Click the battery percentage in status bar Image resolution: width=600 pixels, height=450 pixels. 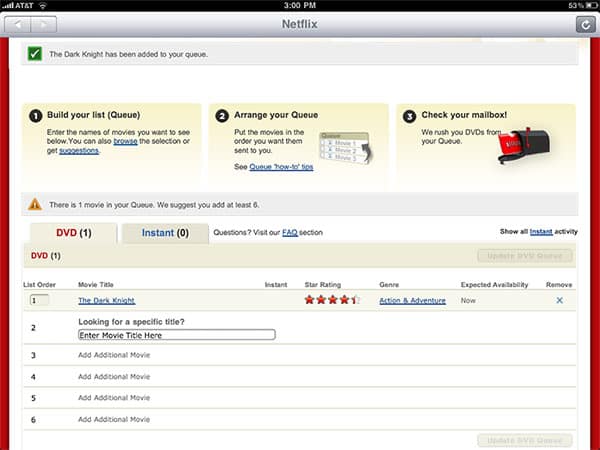[x=576, y=5]
